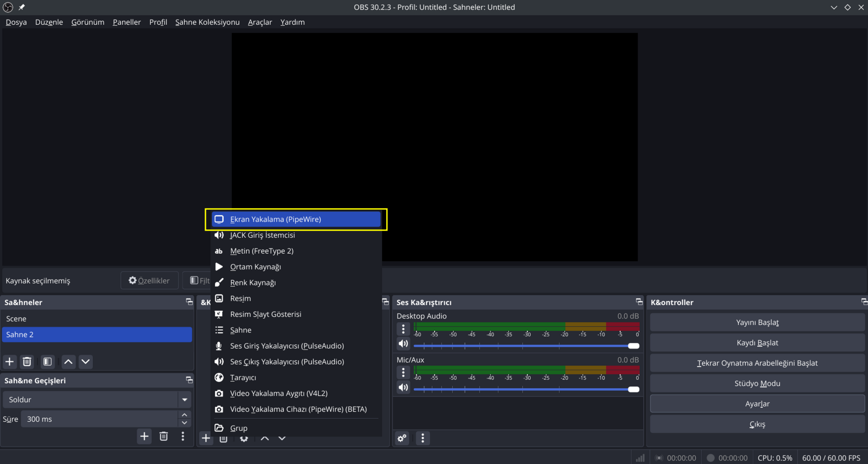Decrease transition duration with down arrow
Image resolution: width=868 pixels, height=464 pixels.
tap(185, 423)
